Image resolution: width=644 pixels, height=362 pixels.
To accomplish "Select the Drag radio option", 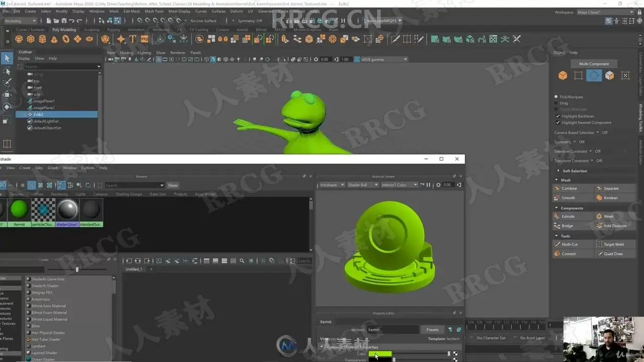I will [556, 103].
